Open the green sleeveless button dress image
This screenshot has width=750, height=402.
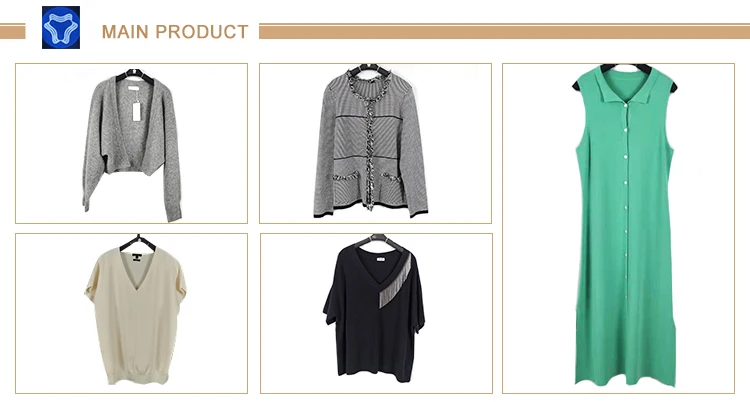618,228
